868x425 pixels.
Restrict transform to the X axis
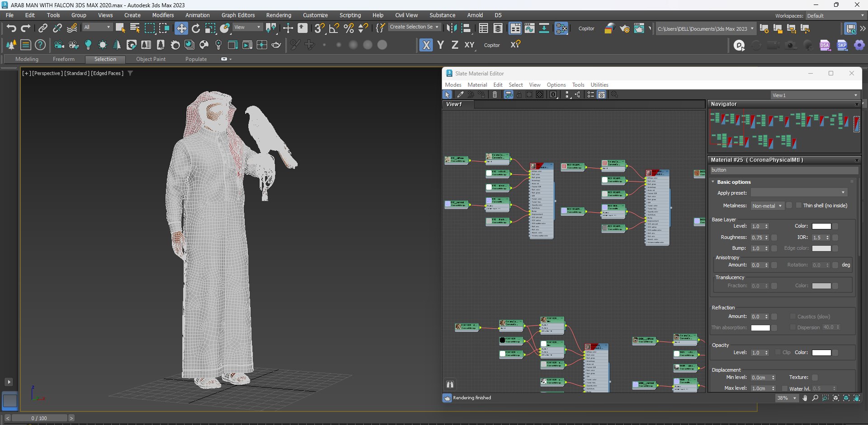click(x=426, y=45)
